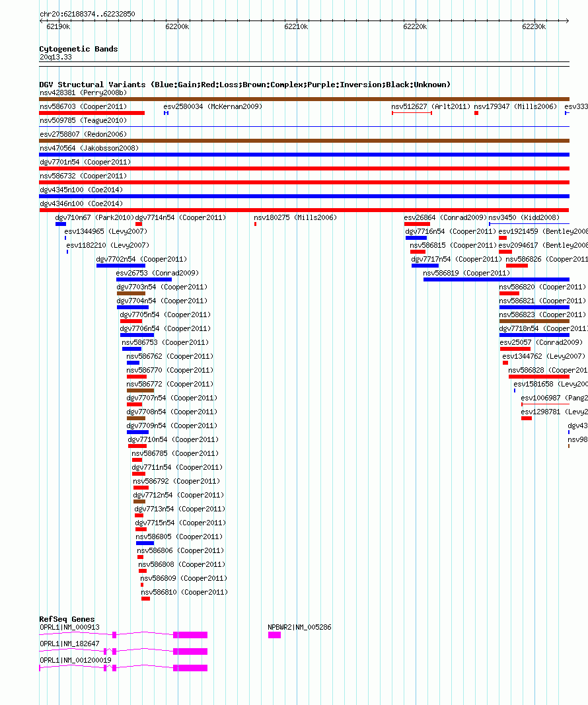Select the nsv586821 (Cooper2011) variant label
Image resolution: width=588 pixels, height=705 pixels.
click(542, 301)
